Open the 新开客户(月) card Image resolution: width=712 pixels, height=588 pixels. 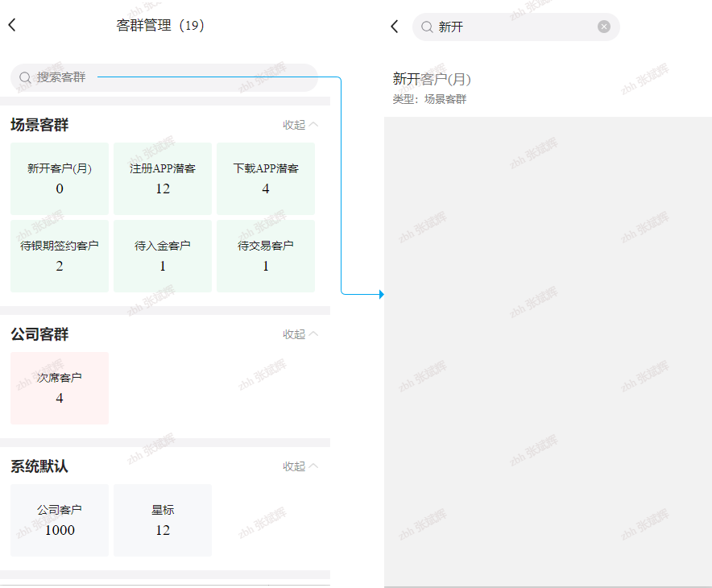[x=60, y=179]
